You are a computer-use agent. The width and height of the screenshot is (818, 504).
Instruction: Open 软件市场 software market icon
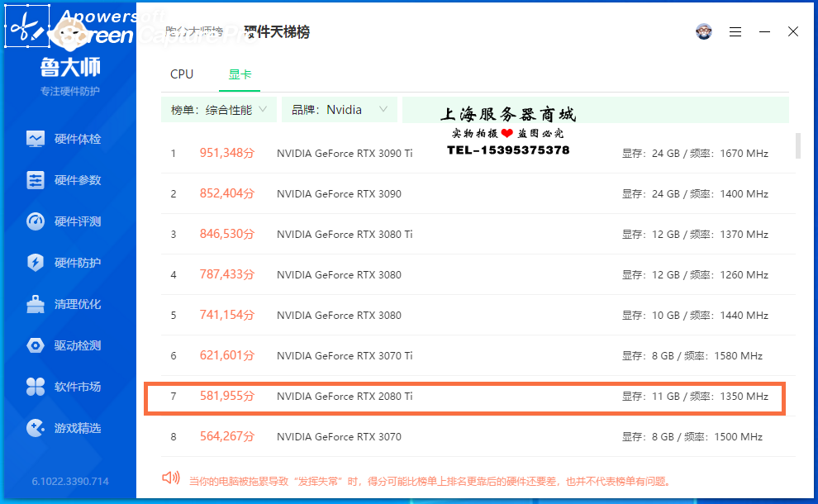(x=36, y=387)
